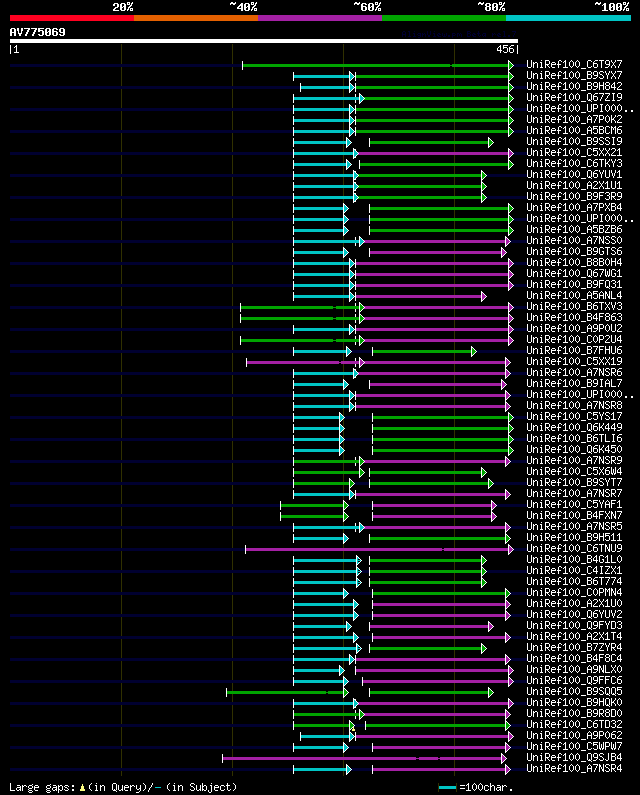
Task: Click the UniRef100_C0PMN4 label
Action: click(x=574, y=592)
